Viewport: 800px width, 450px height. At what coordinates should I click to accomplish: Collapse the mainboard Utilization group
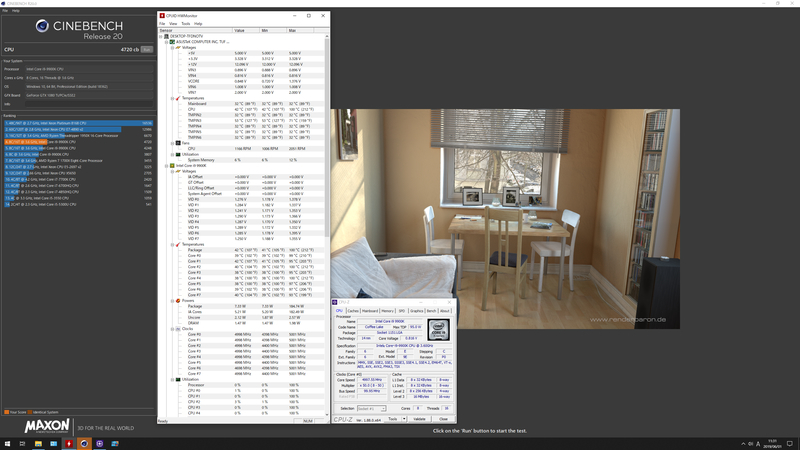pyautogui.click(x=172, y=154)
